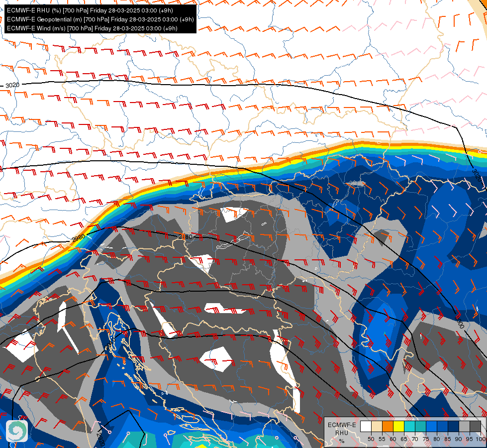Click the ECMWF-E RHU (%) header line
This screenshot has height=448, width=487.
(x=90, y=10)
